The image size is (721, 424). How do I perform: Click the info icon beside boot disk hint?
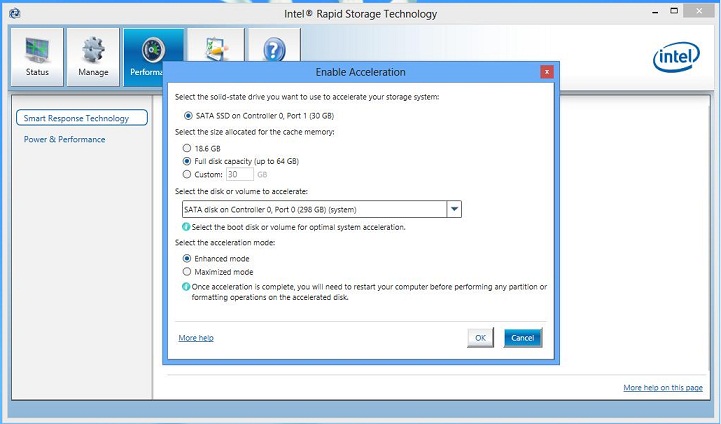tap(186, 227)
